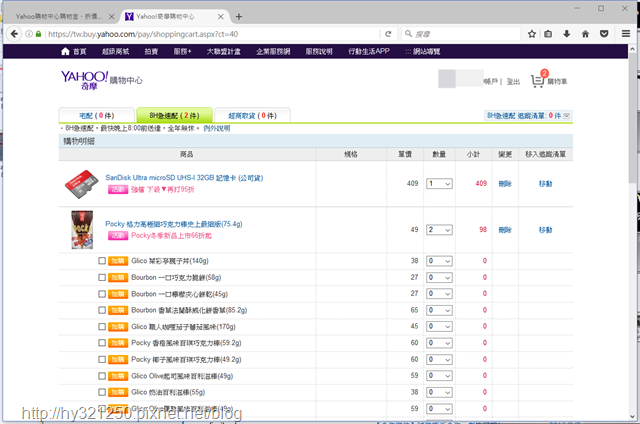Move SanDisk item to tracking list
The image size is (640, 424).
pos(545,184)
